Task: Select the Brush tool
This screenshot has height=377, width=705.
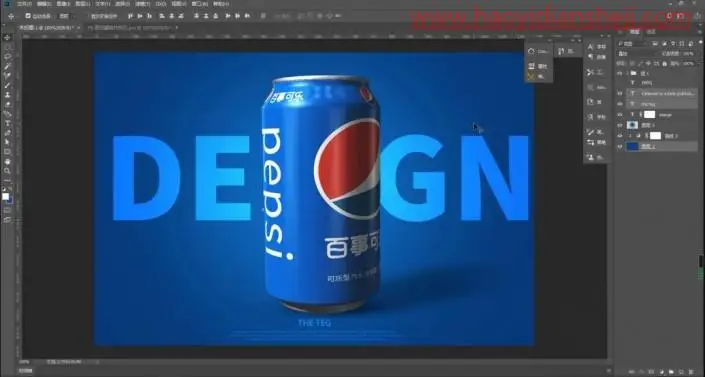Action: click(7, 85)
